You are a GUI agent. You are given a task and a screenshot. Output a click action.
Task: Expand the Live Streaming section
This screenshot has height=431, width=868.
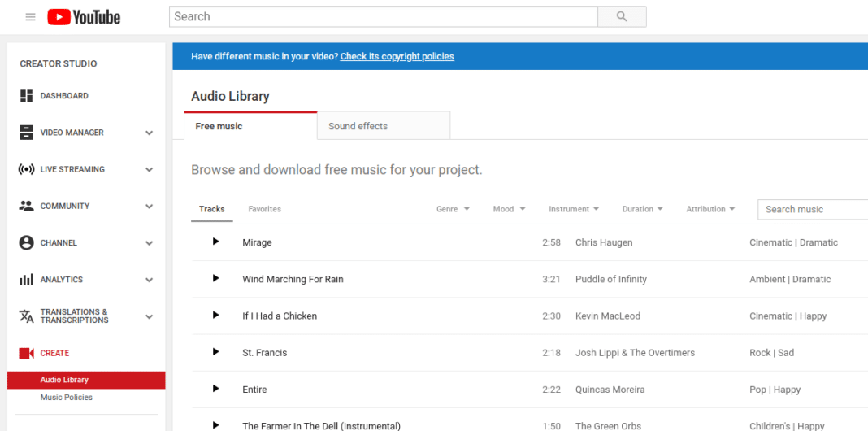149,169
